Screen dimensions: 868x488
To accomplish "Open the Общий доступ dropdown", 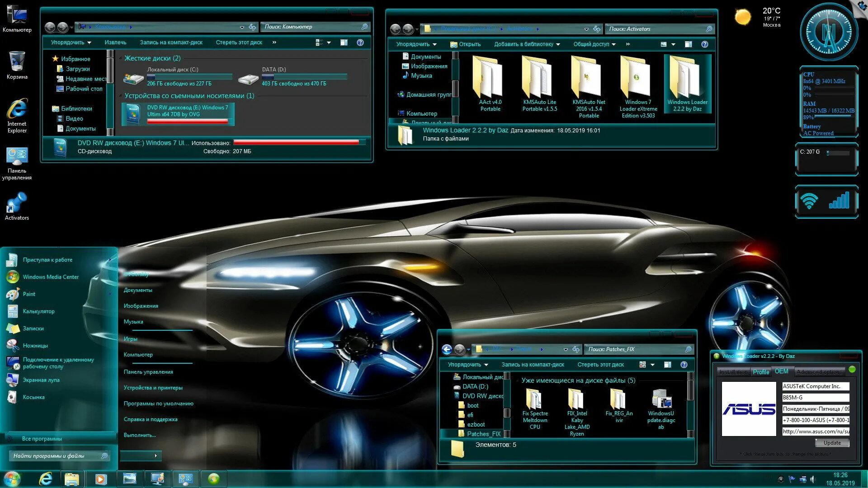I will pyautogui.click(x=594, y=44).
